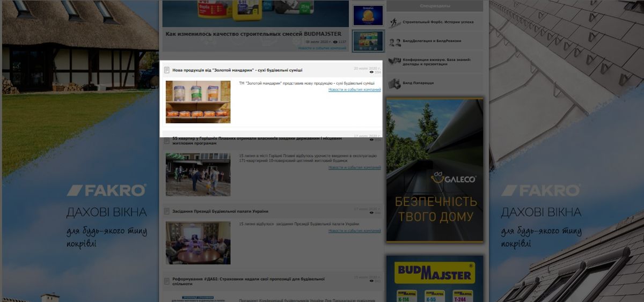Image resolution: width=644 pixels, height=302 pixels.
Task: Open the round-table meeting photo thumbnail
Action: (x=198, y=243)
